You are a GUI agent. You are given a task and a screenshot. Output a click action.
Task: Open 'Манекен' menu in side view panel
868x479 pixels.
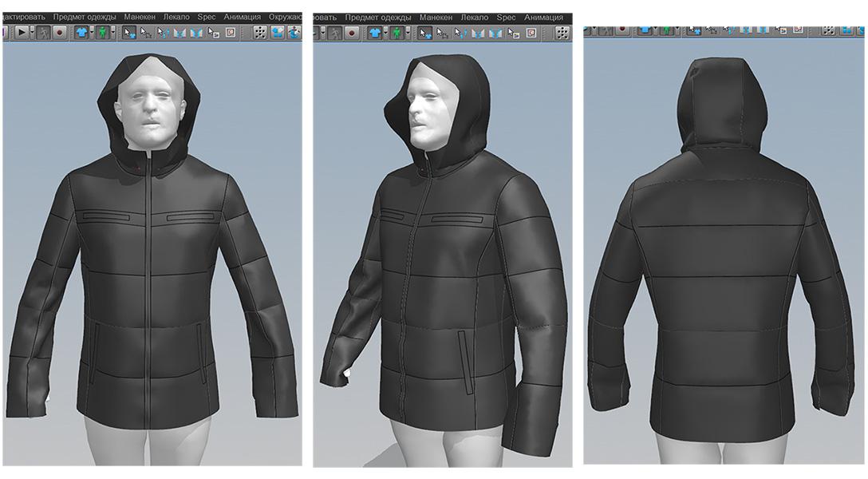436,18
